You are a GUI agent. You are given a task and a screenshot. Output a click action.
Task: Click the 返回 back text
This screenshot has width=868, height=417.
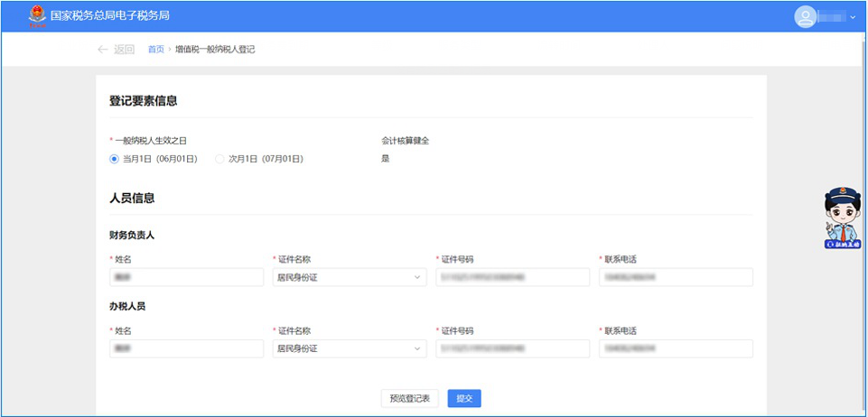(x=124, y=50)
